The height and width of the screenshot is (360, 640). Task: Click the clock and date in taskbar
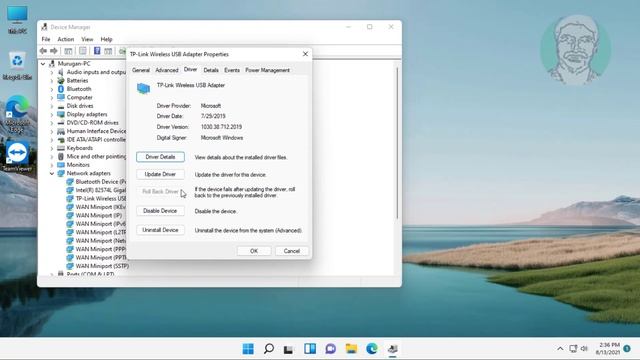pos(608,348)
